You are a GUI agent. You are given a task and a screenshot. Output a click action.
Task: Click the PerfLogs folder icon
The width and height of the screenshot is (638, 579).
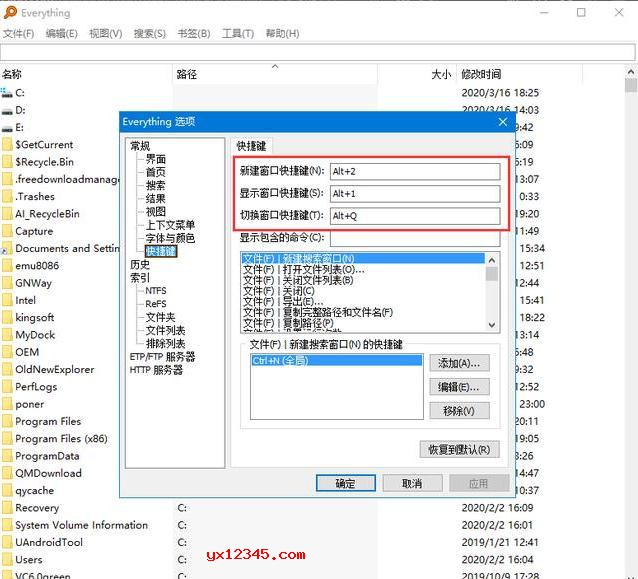coord(7,387)
